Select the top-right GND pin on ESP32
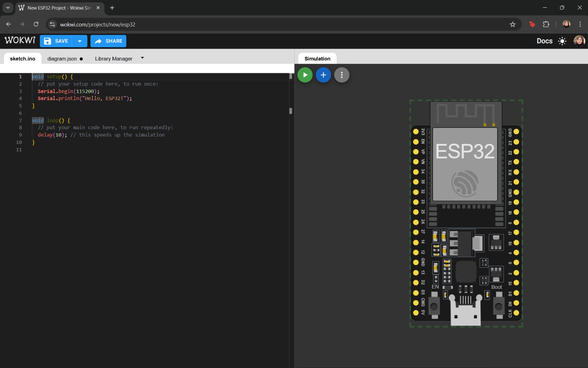The height and width of the screenshot is (368, 588). (516, 132)
